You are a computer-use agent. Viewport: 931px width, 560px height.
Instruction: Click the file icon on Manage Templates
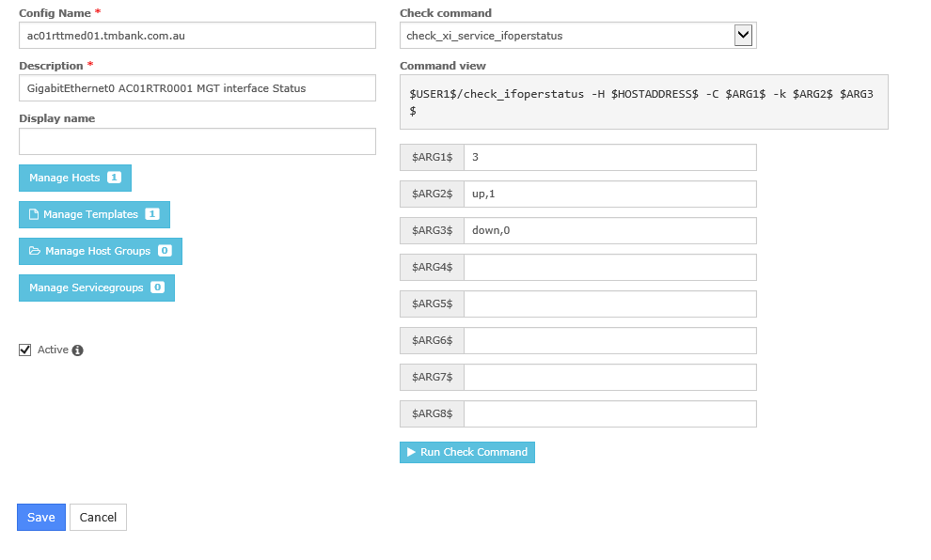coord(34,214)
